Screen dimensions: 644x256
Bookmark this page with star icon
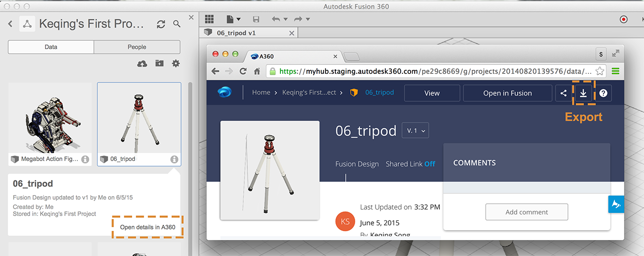(x=600, y=71)
